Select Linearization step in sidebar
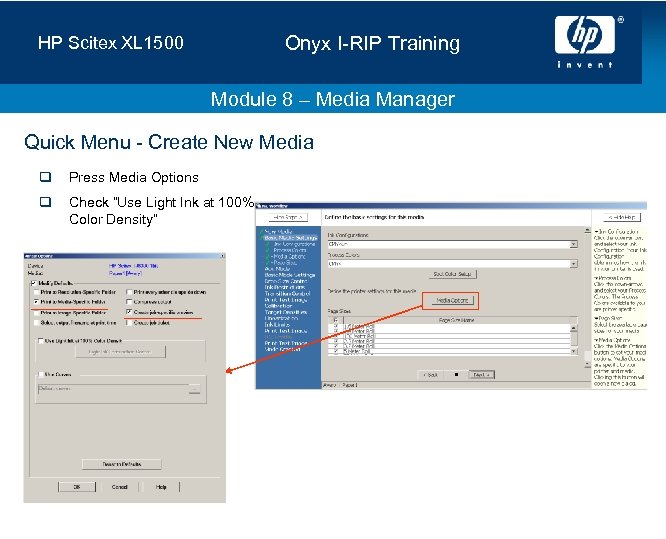 (281, 318)
